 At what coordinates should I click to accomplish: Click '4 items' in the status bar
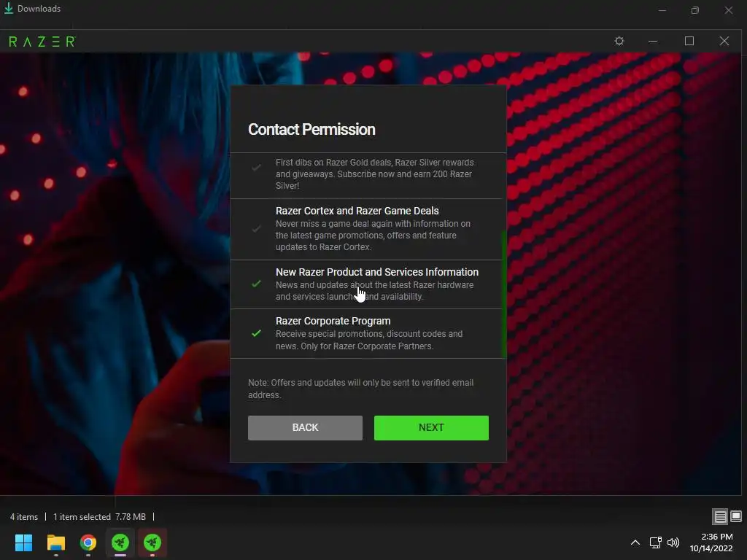pos(24,517)
